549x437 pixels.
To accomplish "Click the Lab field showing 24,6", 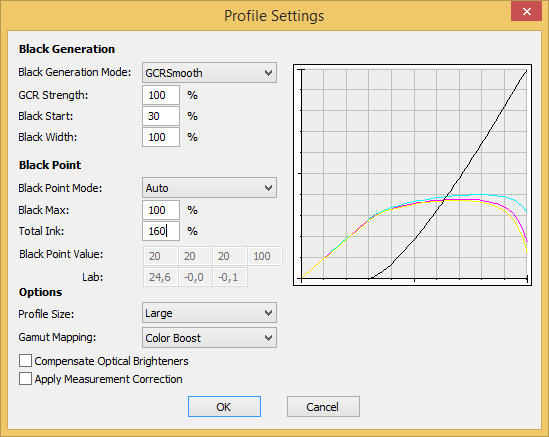I will coord(160,277).
